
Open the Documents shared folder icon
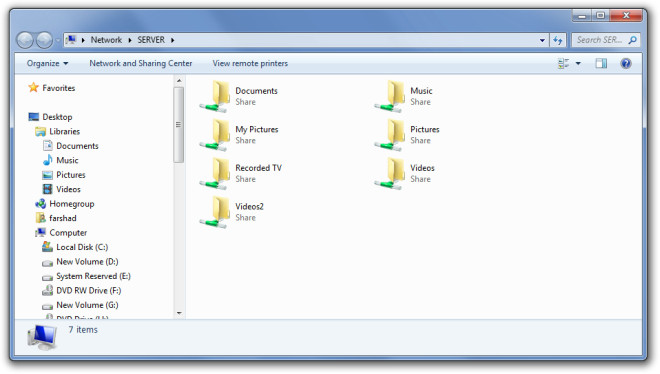click(x=216, y=97)
